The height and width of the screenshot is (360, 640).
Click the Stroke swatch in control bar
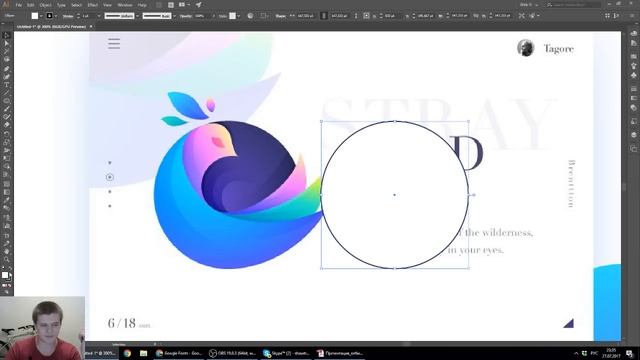49,16
